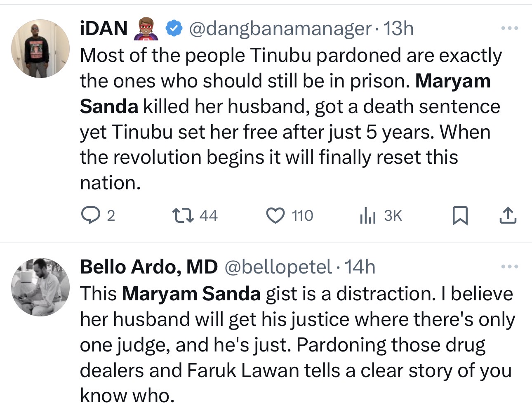
Task: Open the 13h timestamp link
Action: click(398, 28)
